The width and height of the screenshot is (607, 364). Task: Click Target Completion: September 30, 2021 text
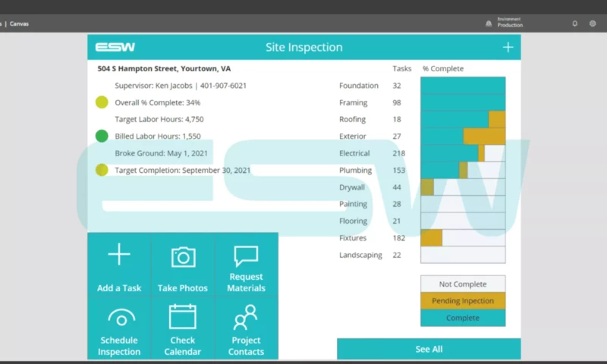coord(183,170)
